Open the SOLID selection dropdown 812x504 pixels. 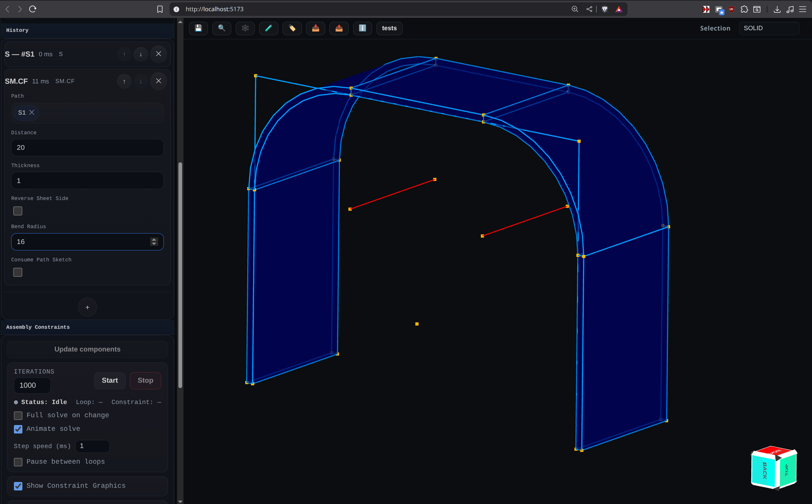(x=769, y=28)
